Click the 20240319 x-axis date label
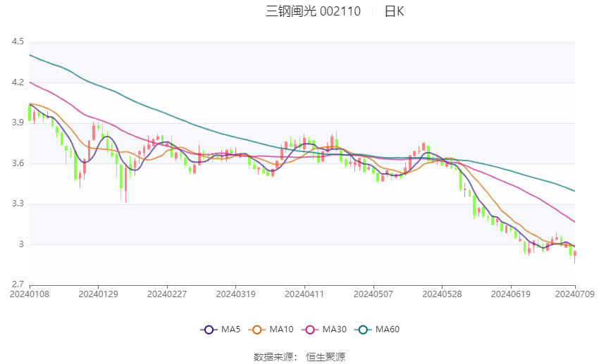 235,294
